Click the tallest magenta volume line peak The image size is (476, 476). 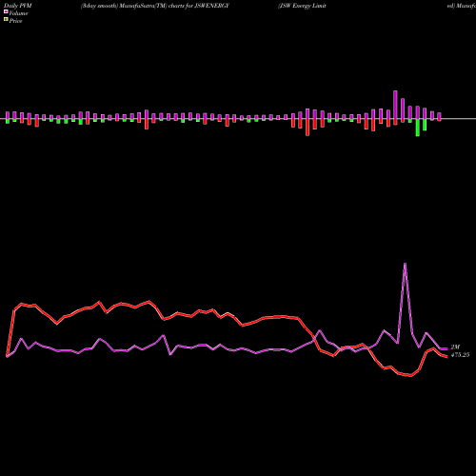(405, 264)
